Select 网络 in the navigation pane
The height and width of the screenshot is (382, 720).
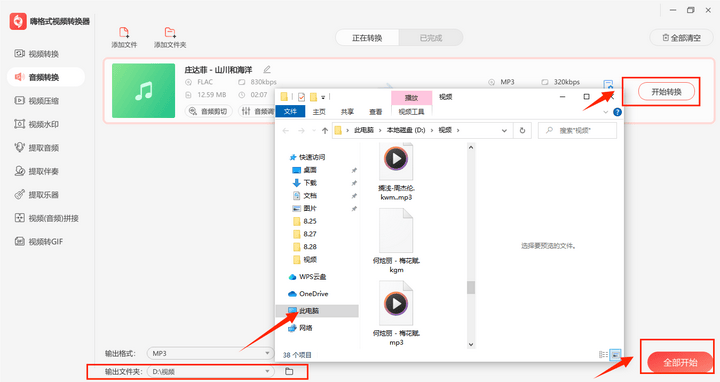coord(300,328)
